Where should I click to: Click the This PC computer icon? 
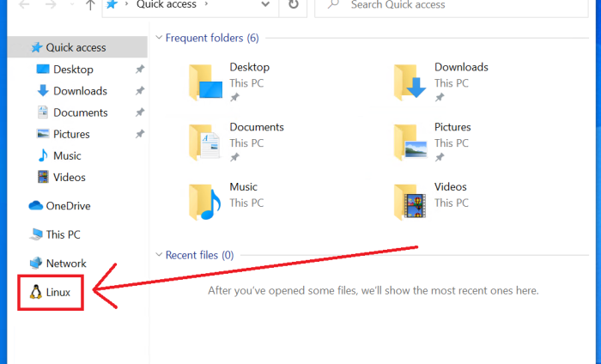point(36,234)
